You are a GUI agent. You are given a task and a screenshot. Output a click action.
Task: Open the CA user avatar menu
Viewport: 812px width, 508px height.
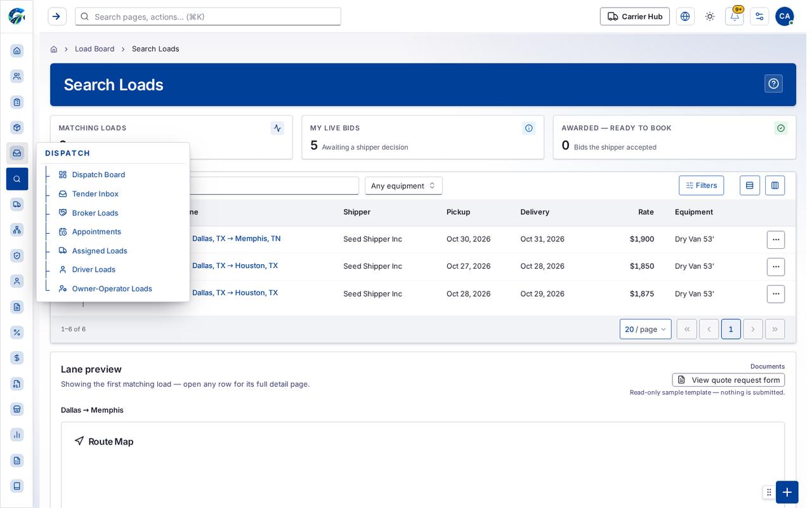[785, 17]
